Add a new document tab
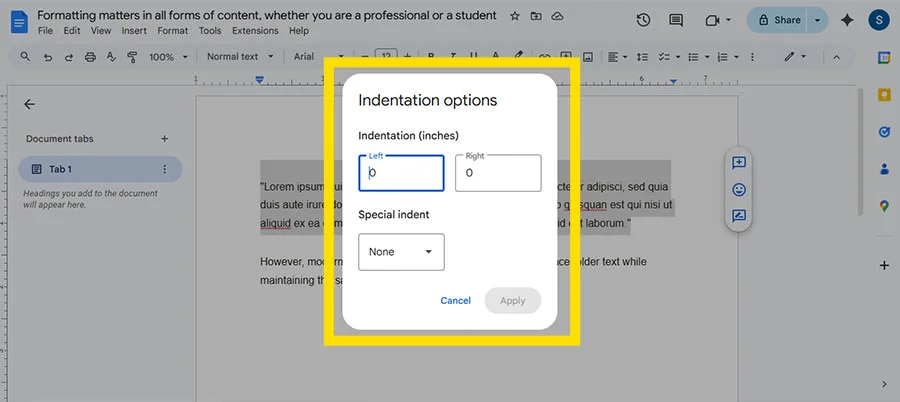Image resolution: width=900 pixels, height=402 pixels. [164, 138]
